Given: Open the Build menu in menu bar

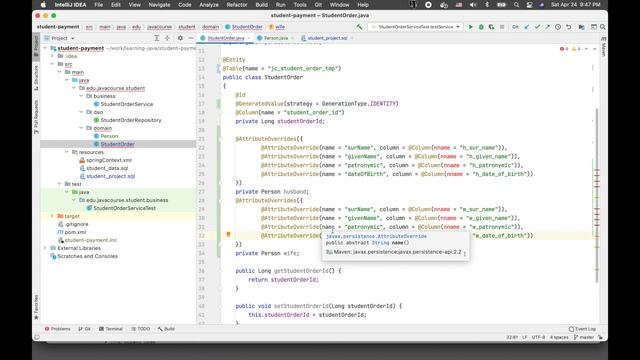Looking at the screenshot, I should point(261,5).
